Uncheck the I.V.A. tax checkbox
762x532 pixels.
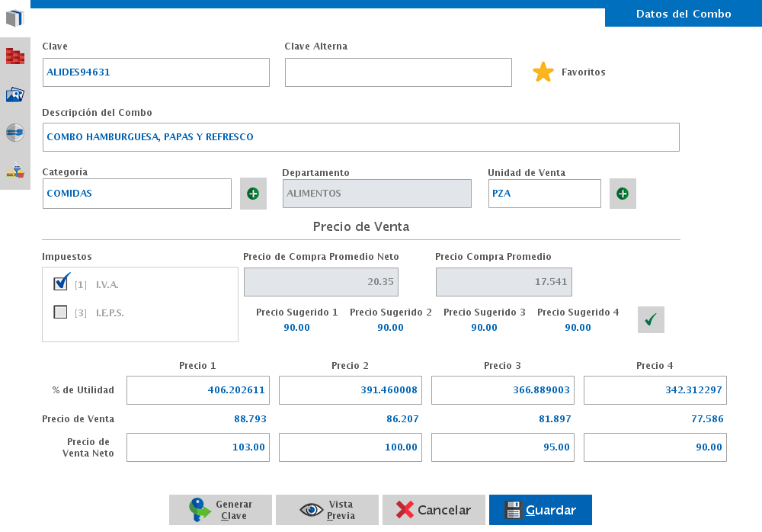pyautogui.click(x=62, y=284)
